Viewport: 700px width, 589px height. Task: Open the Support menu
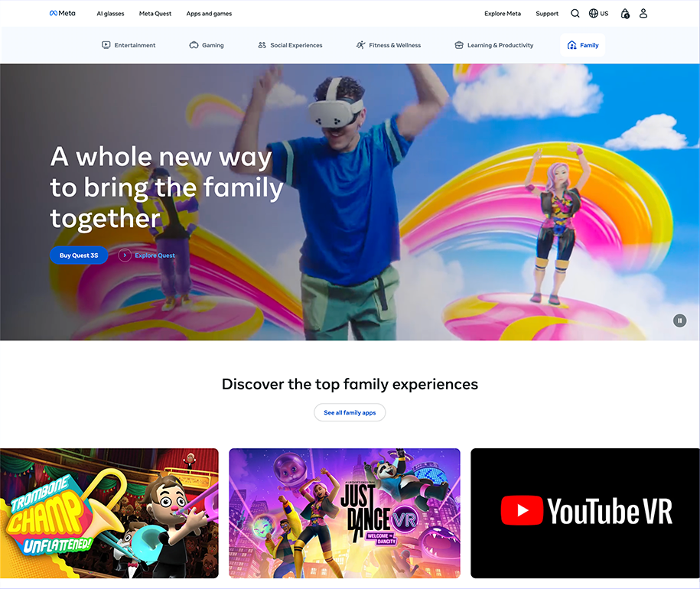coord(547,14)
